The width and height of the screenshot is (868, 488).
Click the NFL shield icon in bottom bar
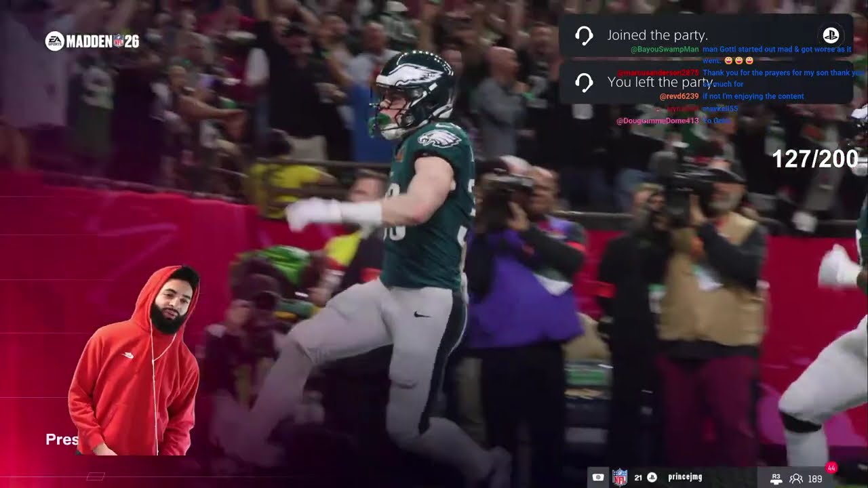619,477
